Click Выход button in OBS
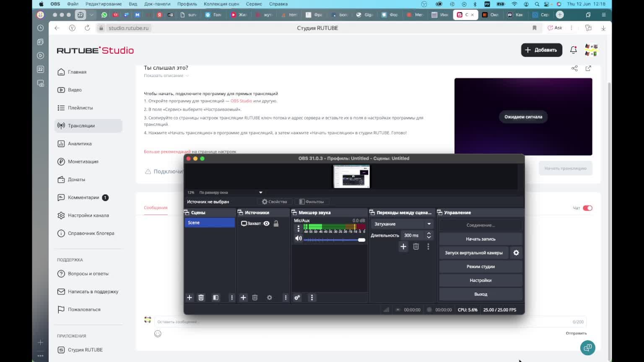 coord(480,294)
